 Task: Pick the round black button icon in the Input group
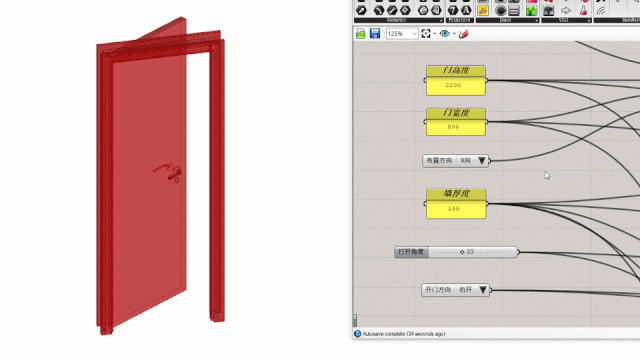tap(500, 11)
